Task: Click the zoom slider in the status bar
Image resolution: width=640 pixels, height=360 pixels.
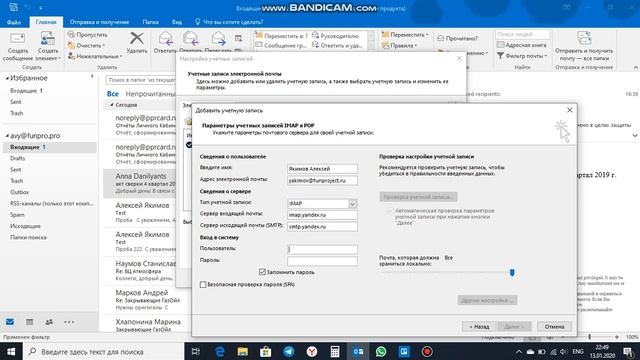Action: [x=589, y=337]
